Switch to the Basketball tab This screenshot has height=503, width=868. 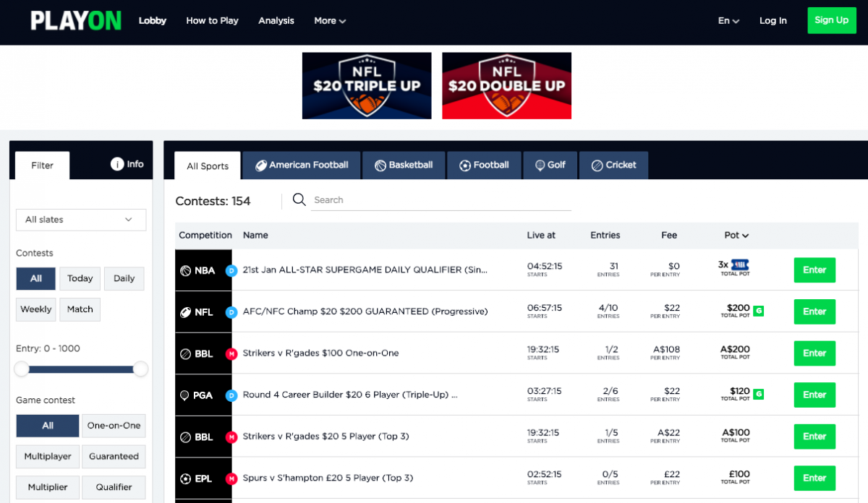pos(404,165)
